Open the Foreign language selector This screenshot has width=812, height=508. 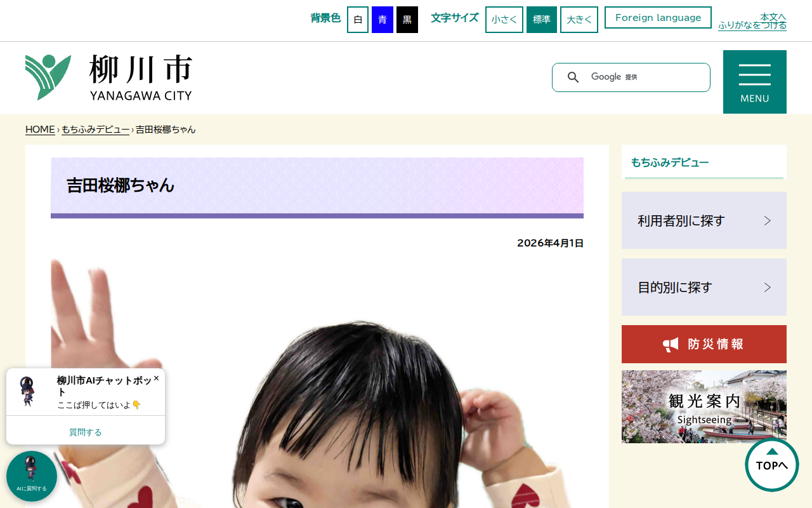(x=658, y=18)
